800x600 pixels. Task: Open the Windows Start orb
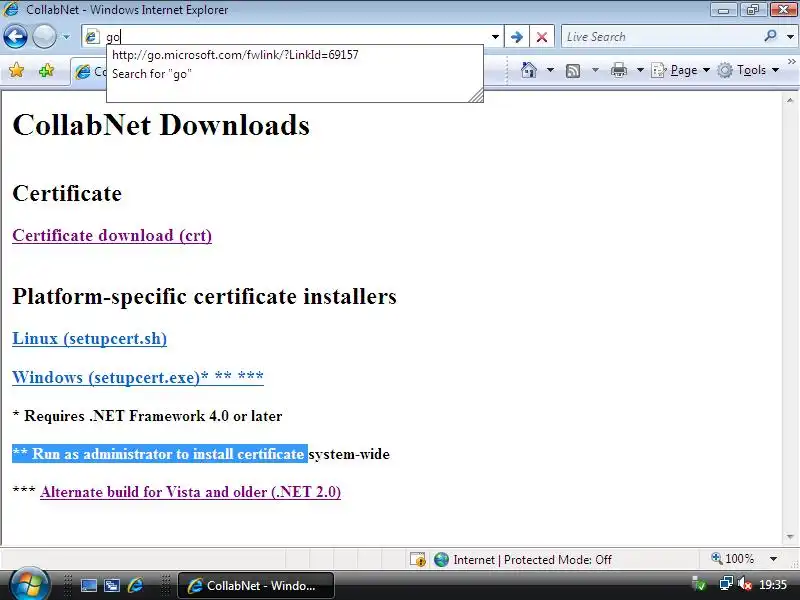click(29, 584)
